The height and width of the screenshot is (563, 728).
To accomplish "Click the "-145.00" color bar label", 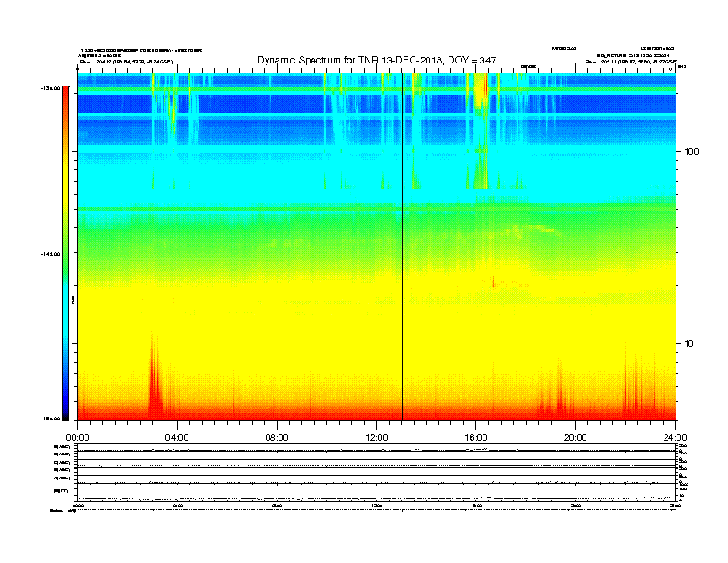I will point(51,254).
